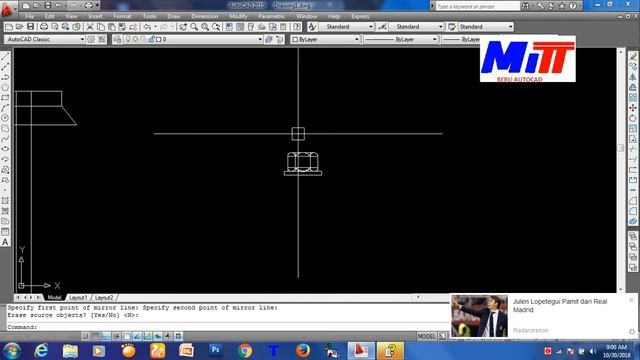Toggle Dynamic UCS in status bar

coord(147,336)
